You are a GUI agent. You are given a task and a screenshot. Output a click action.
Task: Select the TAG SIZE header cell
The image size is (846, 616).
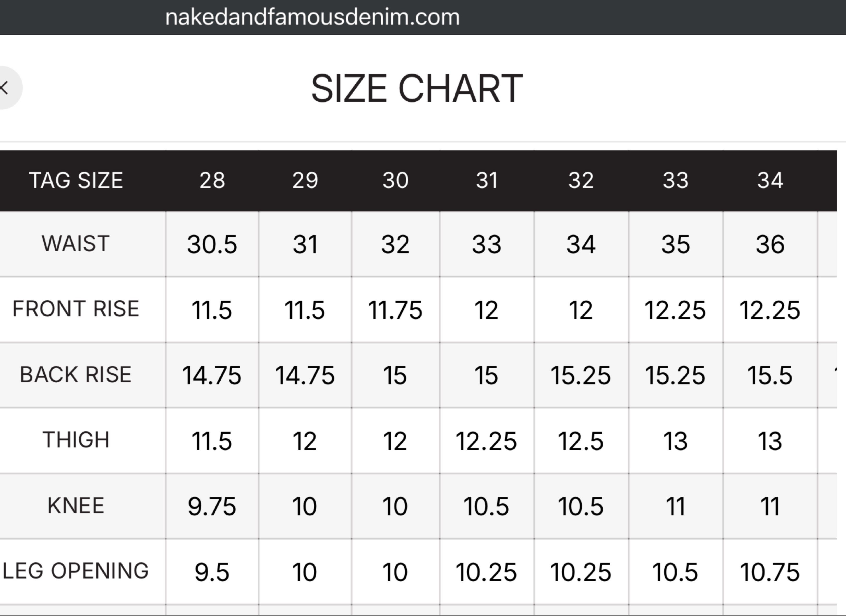pyautogui.click(x=76, y=181)
